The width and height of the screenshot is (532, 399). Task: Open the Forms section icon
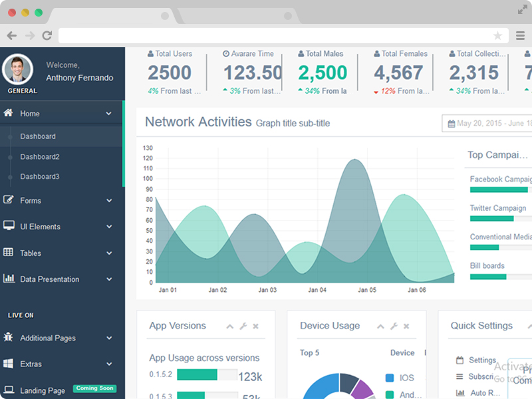tap(9, 200)
